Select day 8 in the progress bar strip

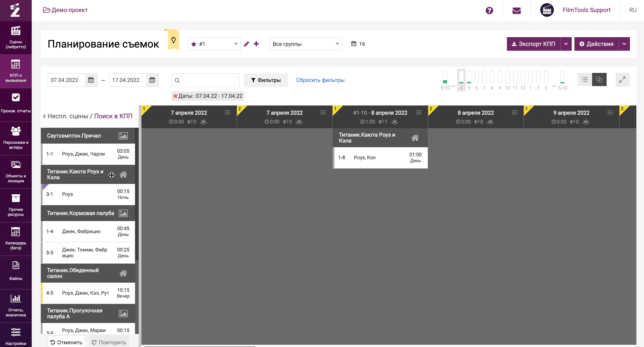pos(492,80)
